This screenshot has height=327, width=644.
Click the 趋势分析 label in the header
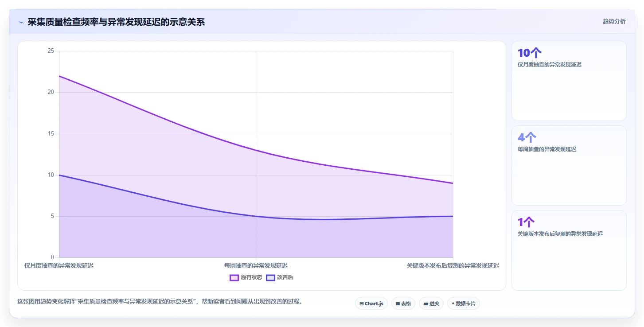(x=614, y=21)
